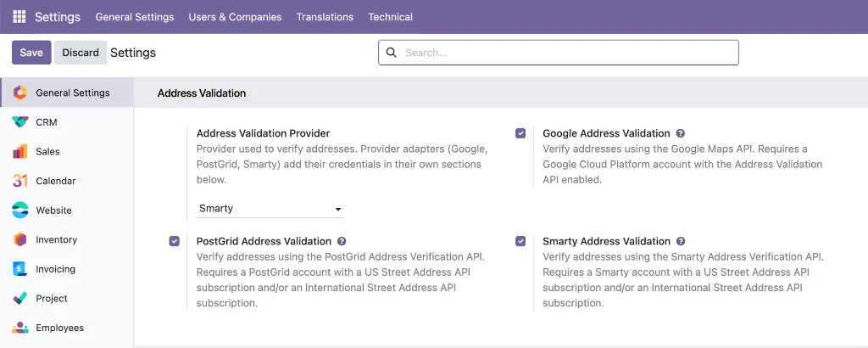Open help tooltip for PostGrid Address Validation
Screen dimensions: 868x348
click(x=342, y=241)
